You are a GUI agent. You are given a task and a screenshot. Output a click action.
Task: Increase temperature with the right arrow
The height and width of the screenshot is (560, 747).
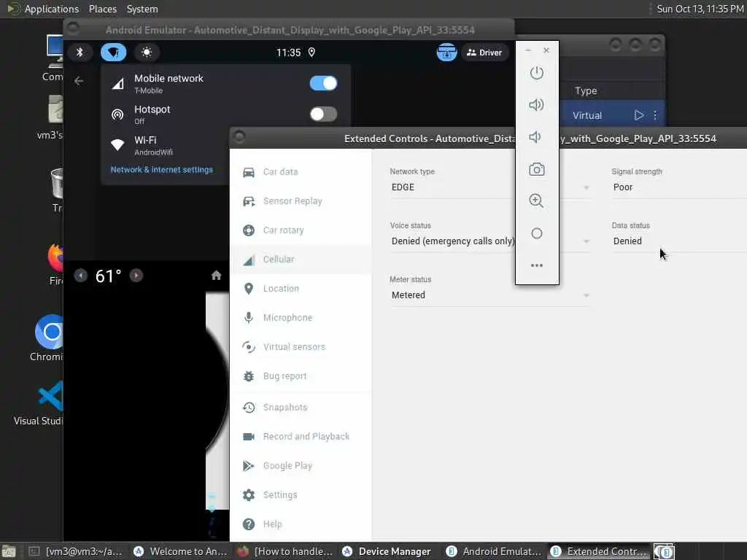(136, 275)
